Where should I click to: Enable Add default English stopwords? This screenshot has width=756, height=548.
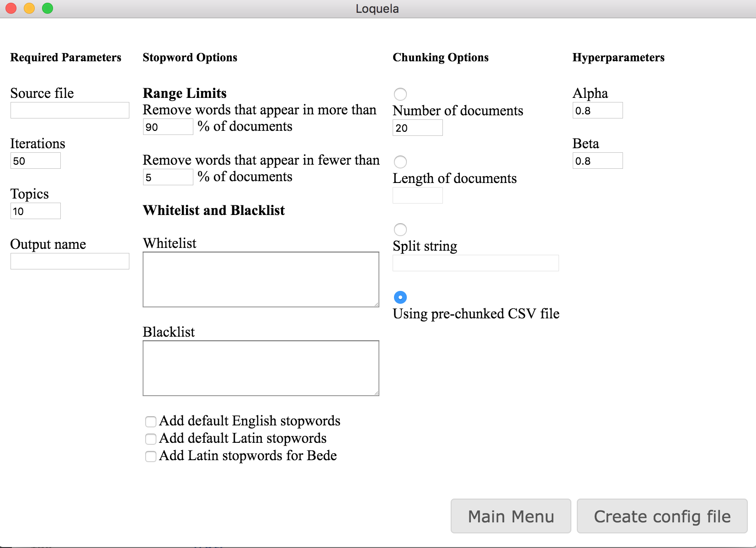[x=151, y=421]
